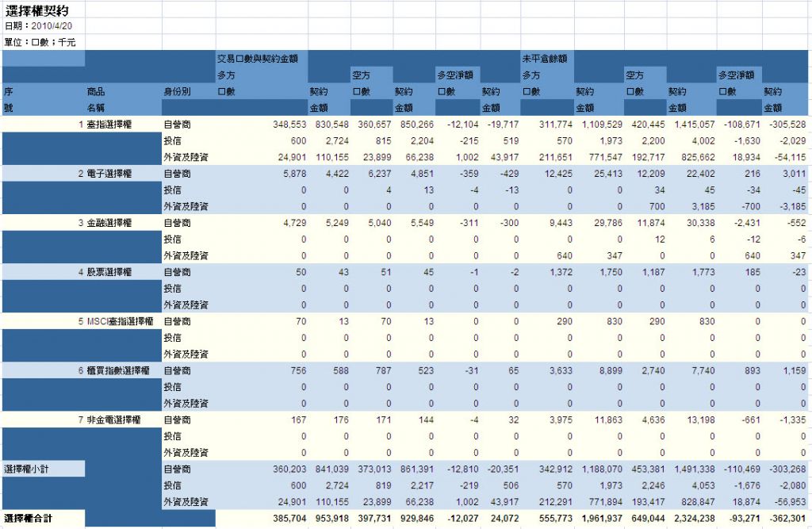Select the date cell 日期：2010/4/20

tap(38, 26)
